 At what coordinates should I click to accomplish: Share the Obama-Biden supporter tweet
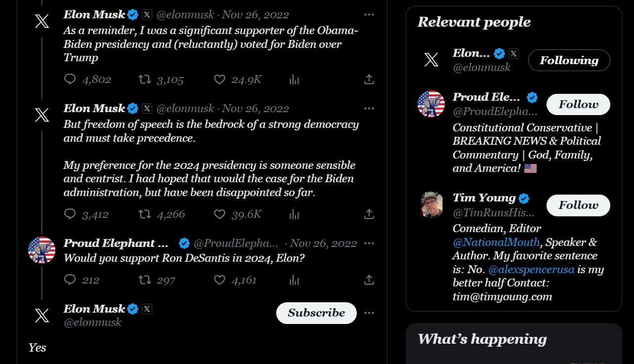tap(369, 79)
